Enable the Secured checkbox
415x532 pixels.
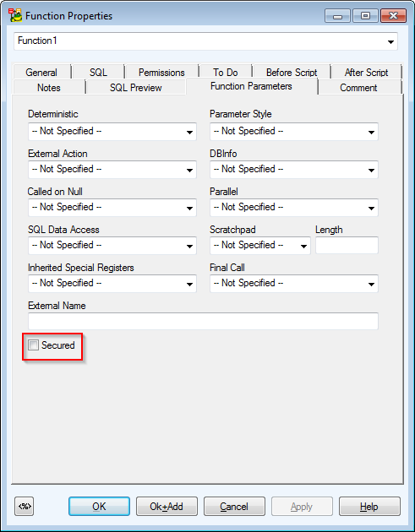coord(33,345)
